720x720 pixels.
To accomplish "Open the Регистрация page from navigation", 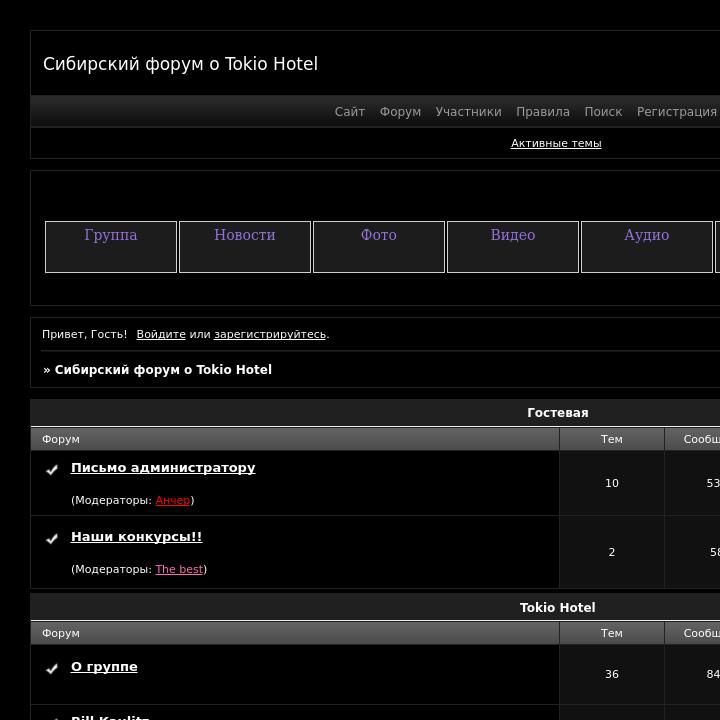I will tap(676, 112).
